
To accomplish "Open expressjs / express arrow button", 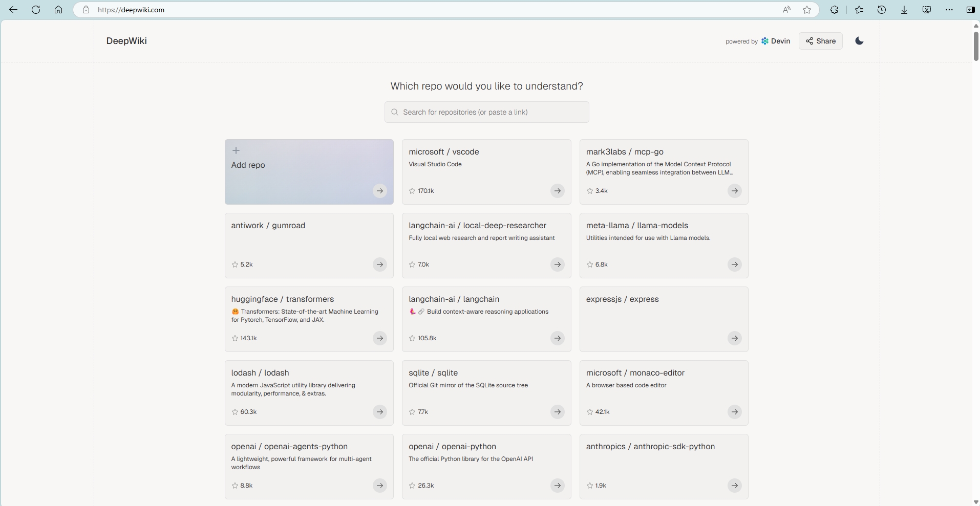I will 735,338.
